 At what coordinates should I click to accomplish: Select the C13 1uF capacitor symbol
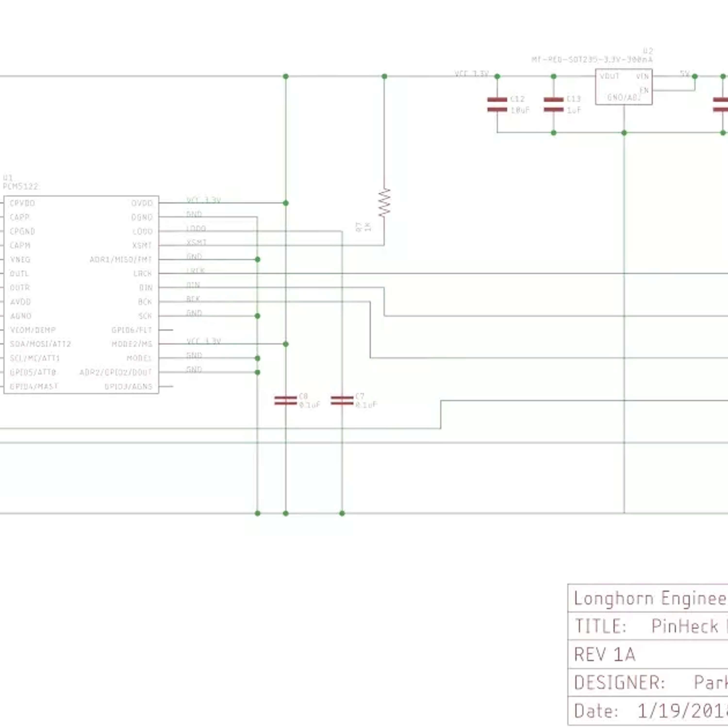tap(554, 104)
